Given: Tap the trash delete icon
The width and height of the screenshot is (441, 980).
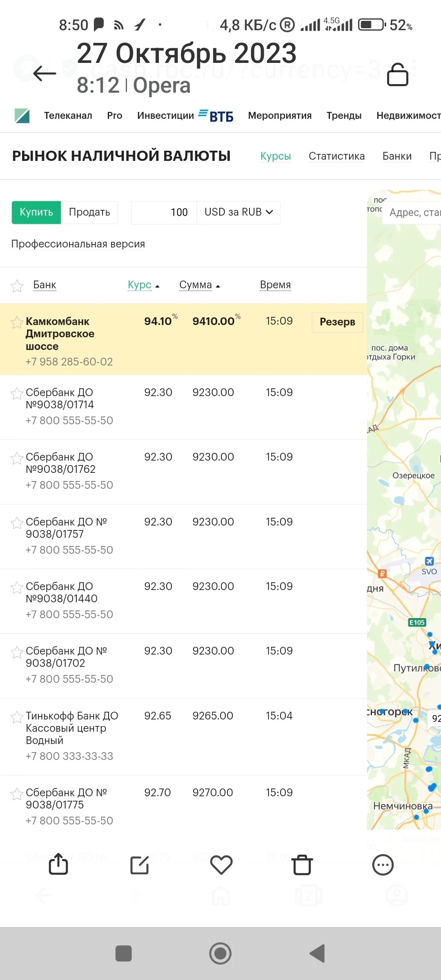Looking at the screenshot, I should [x=302, y=865].
